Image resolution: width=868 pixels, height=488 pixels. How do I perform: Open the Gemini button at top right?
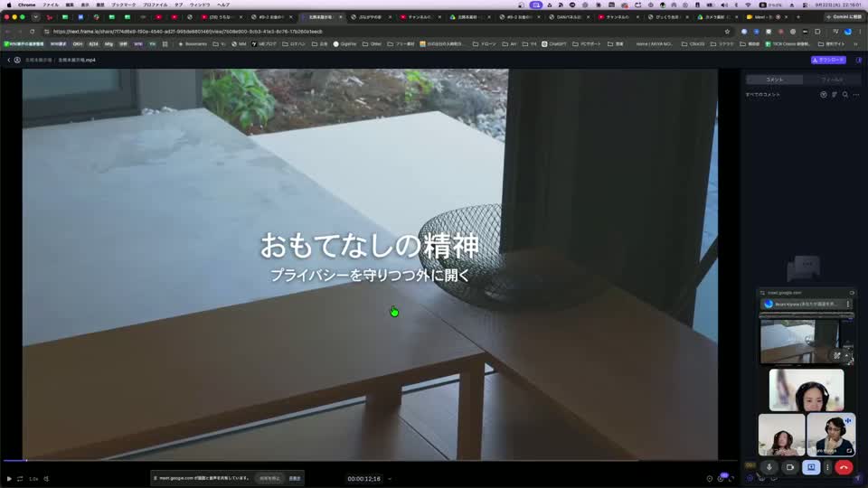tap(843, 17)
